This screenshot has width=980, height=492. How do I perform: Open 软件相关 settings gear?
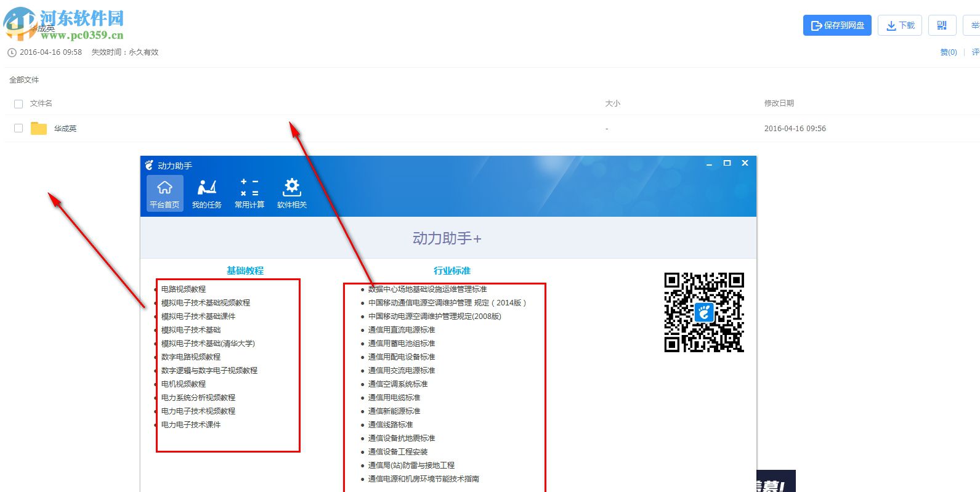click(292, 193)
